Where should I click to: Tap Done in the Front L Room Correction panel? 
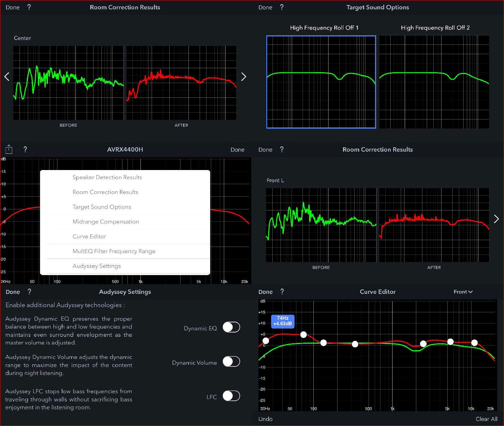265,149
